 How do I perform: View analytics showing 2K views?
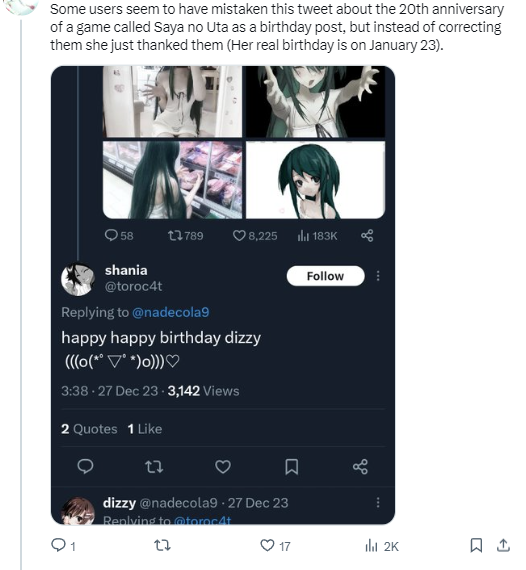tap(382, 546)
